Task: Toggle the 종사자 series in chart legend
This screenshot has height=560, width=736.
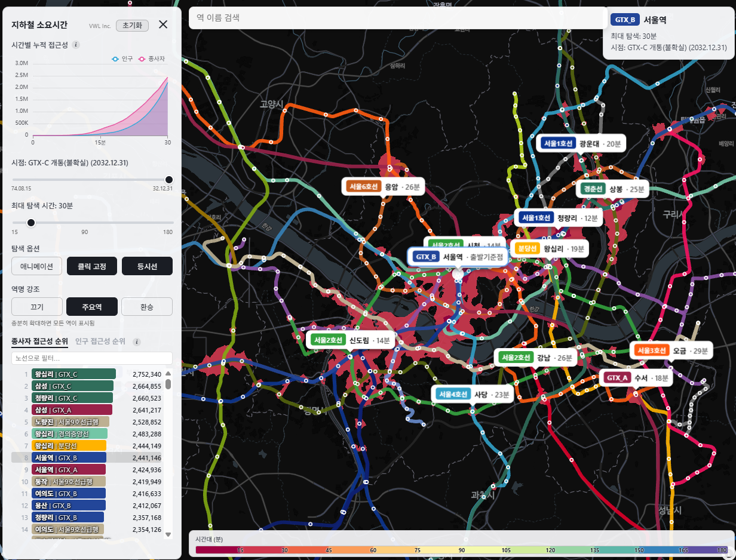Action: 152,59
